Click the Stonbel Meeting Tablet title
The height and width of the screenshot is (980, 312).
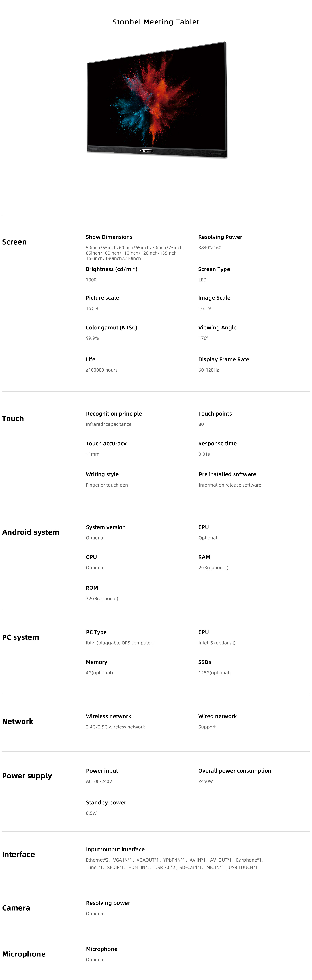pos(156,22)
